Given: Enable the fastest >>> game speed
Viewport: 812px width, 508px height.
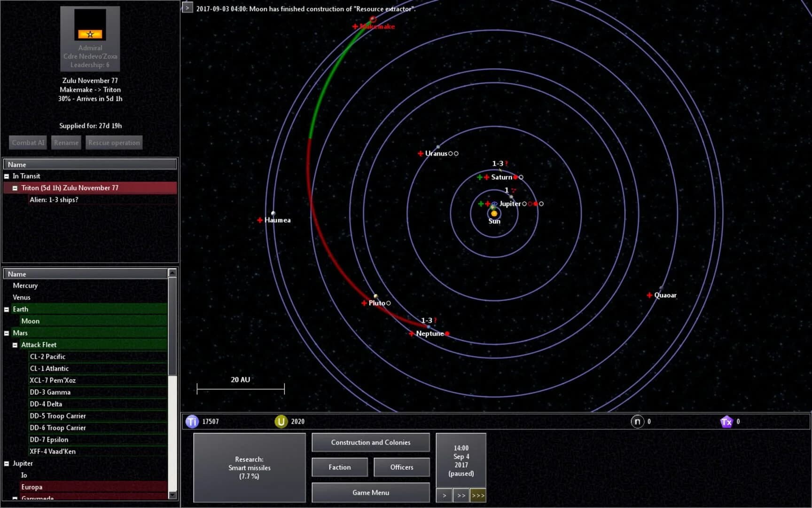Looking at the screenshot, I should tap(478, 495).
